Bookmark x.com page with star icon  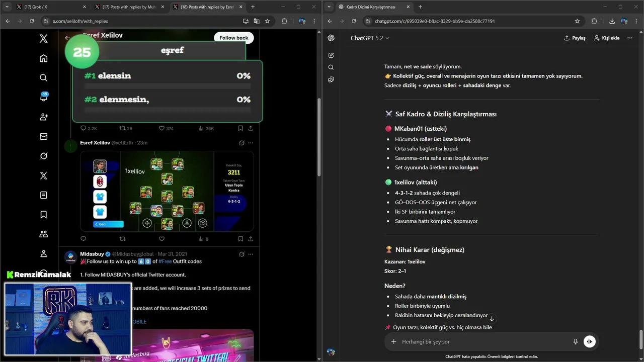tap(267, 21)
